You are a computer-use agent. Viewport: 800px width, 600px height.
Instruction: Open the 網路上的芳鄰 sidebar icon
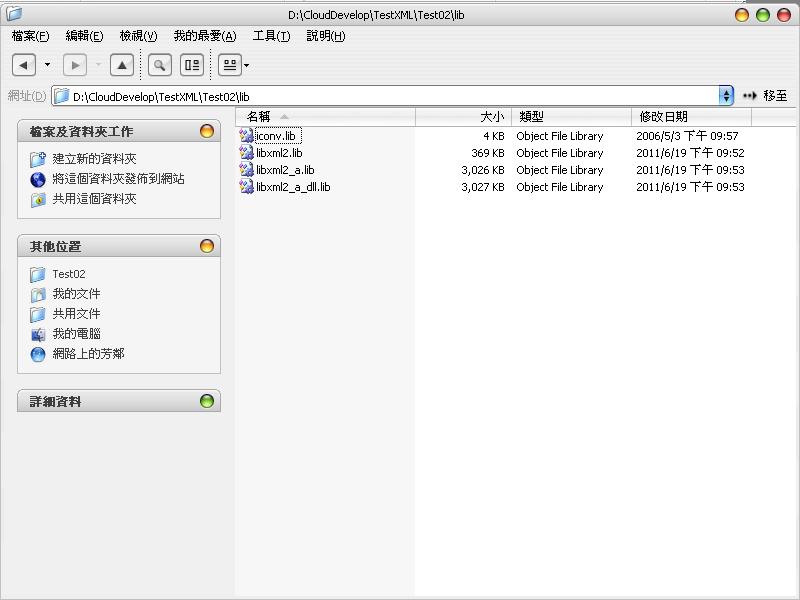click(x=36, y=353)
